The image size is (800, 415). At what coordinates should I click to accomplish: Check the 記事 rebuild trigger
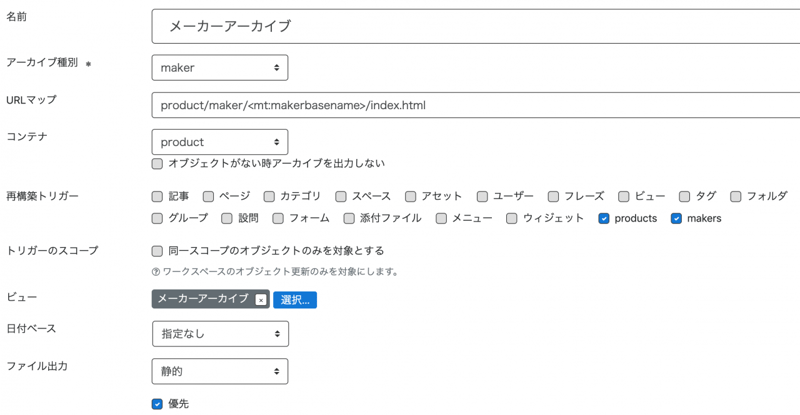coord(157,197)
